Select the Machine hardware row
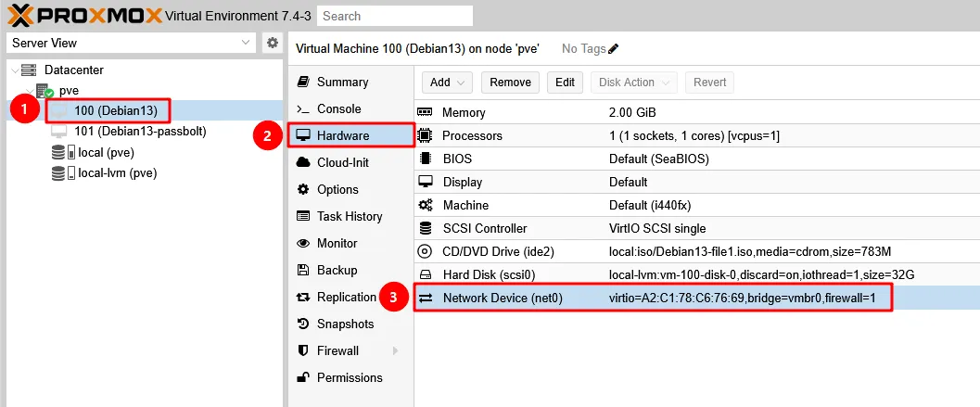980x407 pixels. [697, 205]
